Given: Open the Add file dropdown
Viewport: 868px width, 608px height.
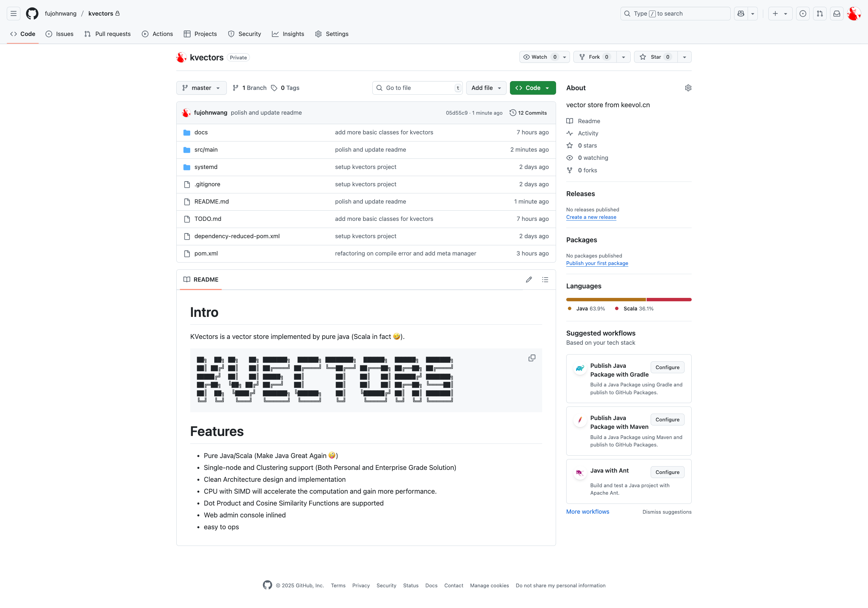Looking at the screenshot, I should point(486,88).
